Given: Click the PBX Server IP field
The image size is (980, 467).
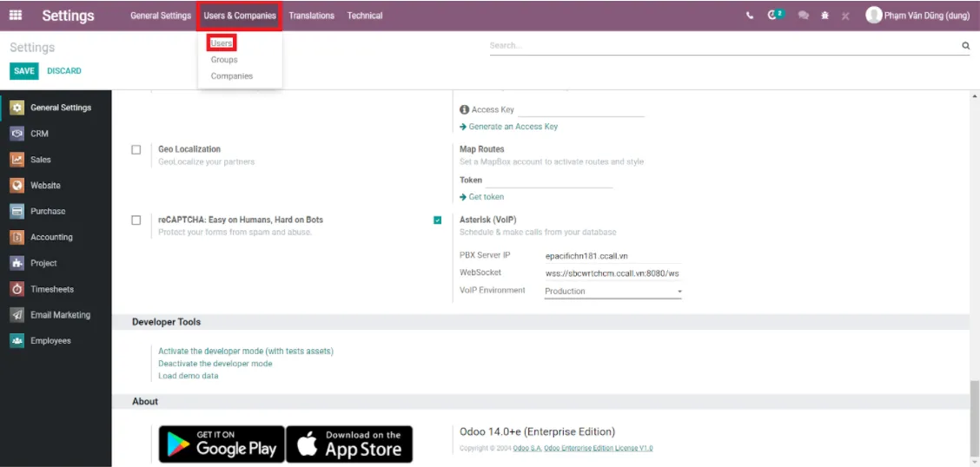Looking at the screenshot, I should coord(612,257).
